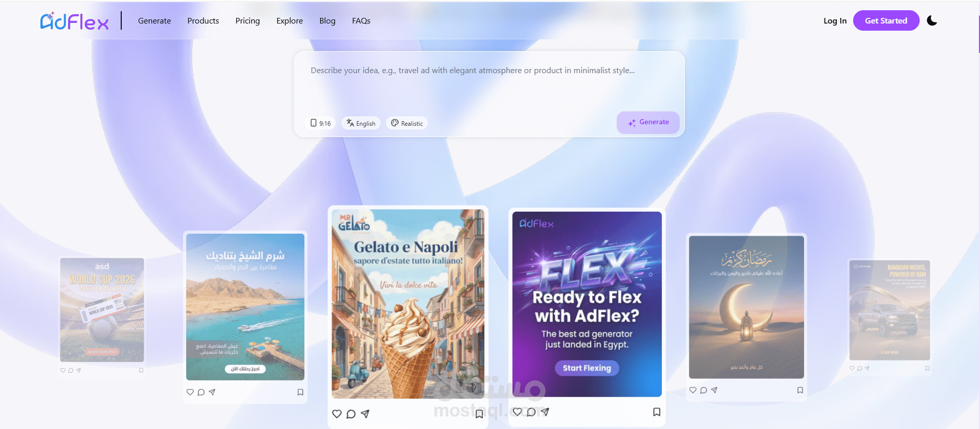Image resolution: width=980 pixels, height=429 pixels.
Task: Open the Ramadan Kareem crescent ad thumbnail
Action: pyautogui.click(x=746, y=307)
